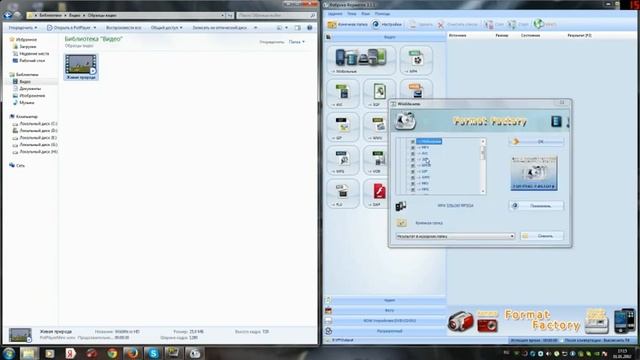
Task: Click the Explorer forward arrow button
Action: point(18,15)
